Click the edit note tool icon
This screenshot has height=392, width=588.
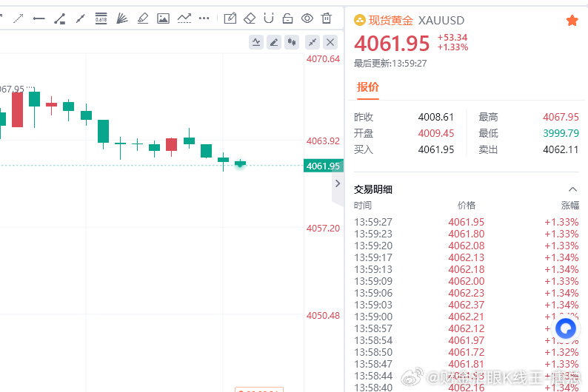230,18
